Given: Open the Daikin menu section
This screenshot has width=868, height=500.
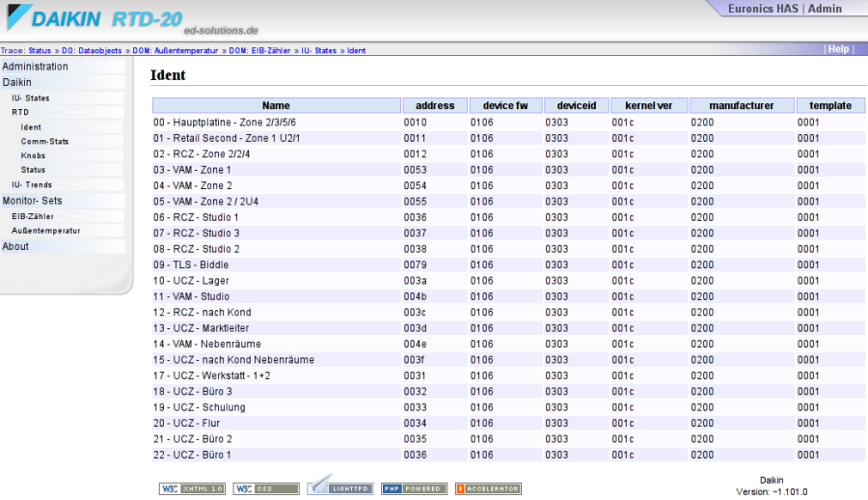Looking at the screenshot, I should pyautogui.click(x=63, y=82).
